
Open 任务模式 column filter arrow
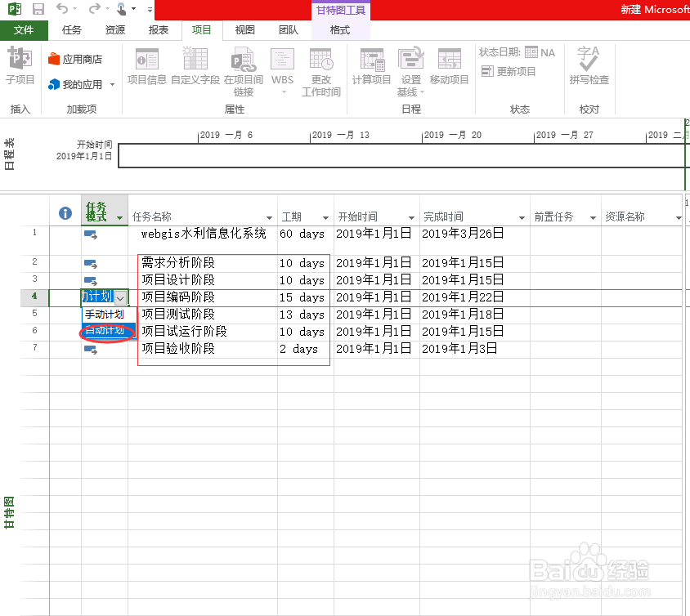(119, 218)
